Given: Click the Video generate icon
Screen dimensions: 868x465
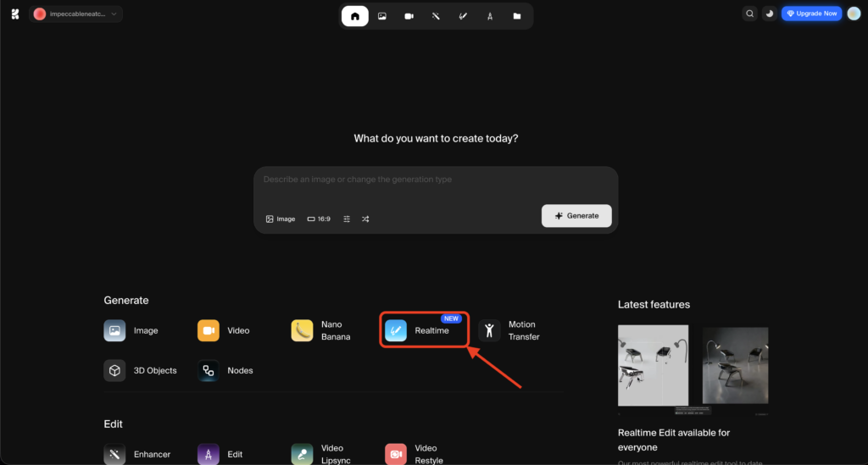Looking at the screenshot, I should coord(209,330).
